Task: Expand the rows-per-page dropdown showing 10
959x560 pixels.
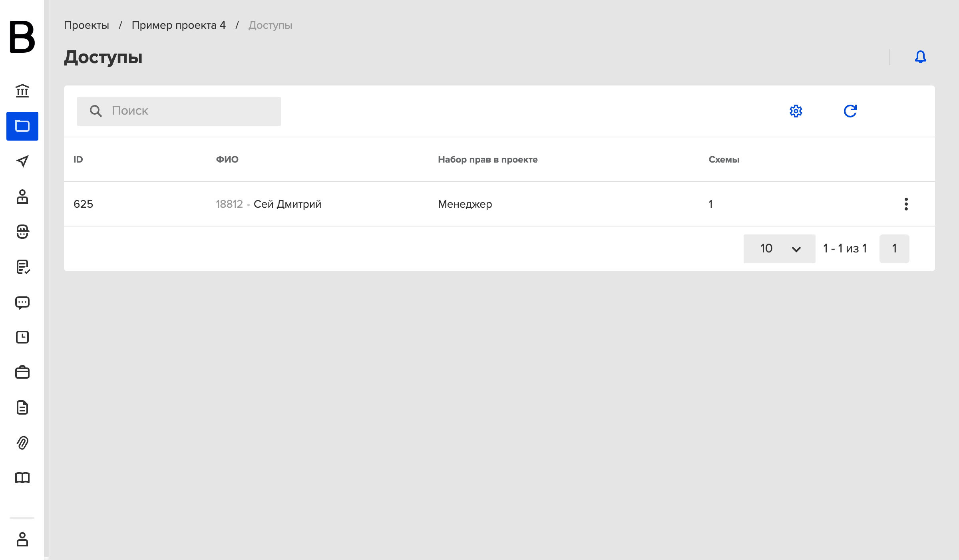Action: pos(779,248)
